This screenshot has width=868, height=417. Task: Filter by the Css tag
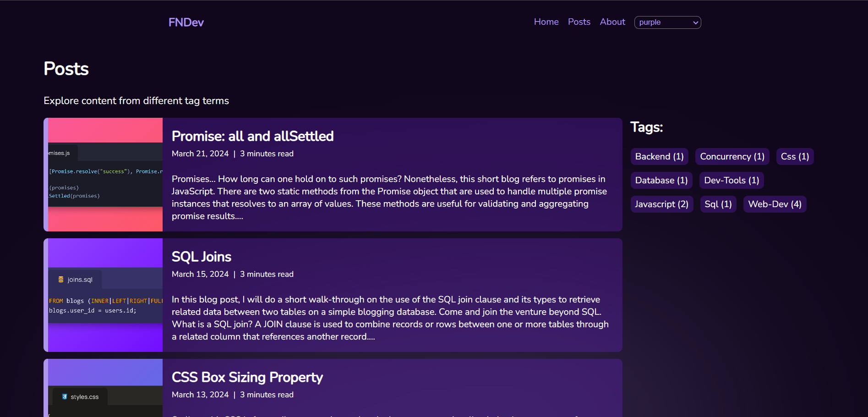795,157
